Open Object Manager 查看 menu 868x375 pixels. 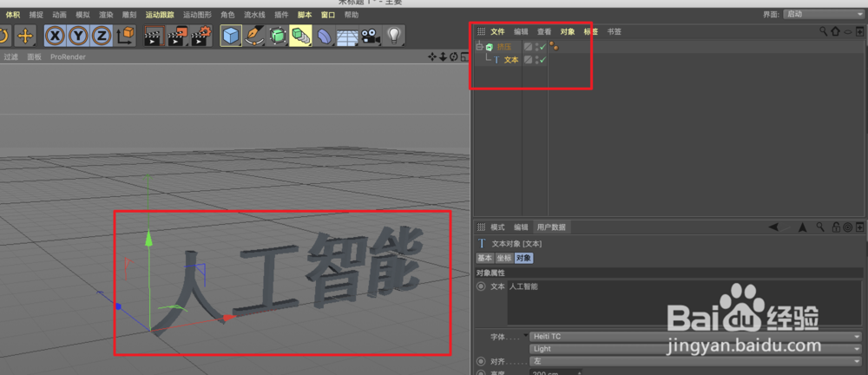point(544,31)
